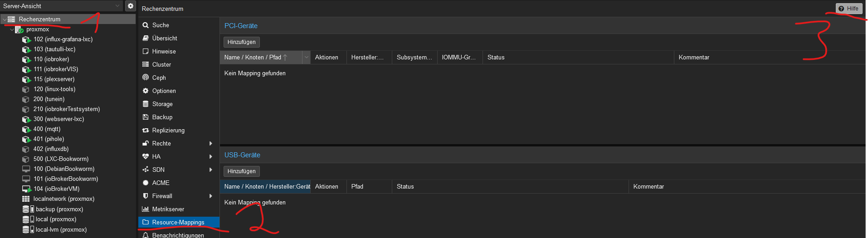The image size is (868, 238).
Task: Click running VM icon for 104 (ioBrokerVM)
Action: click(26, 189)
